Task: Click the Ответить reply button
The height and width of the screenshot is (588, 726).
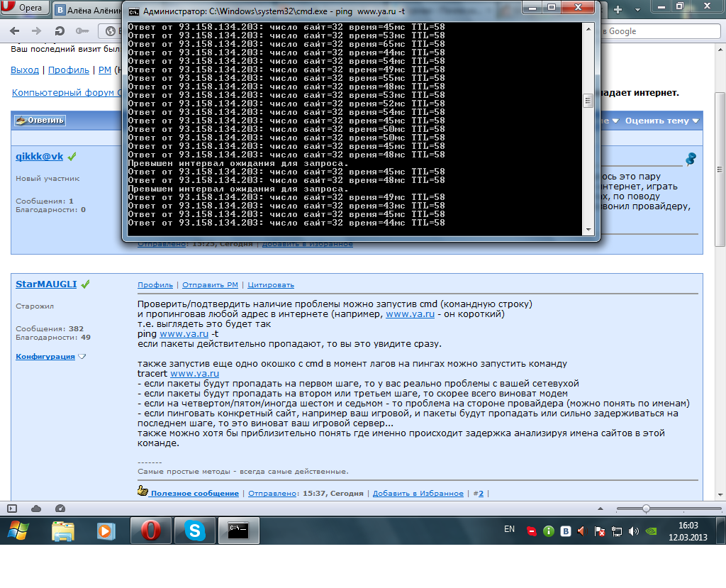Action: 40,121
